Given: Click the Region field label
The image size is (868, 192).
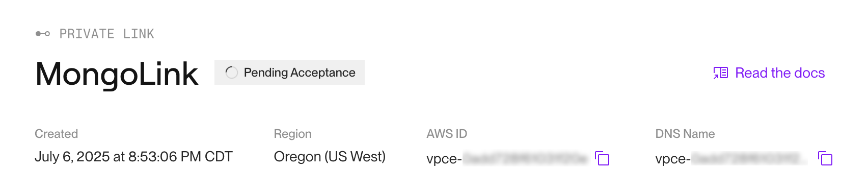Looking at the screenshot, I should [292, 134].
